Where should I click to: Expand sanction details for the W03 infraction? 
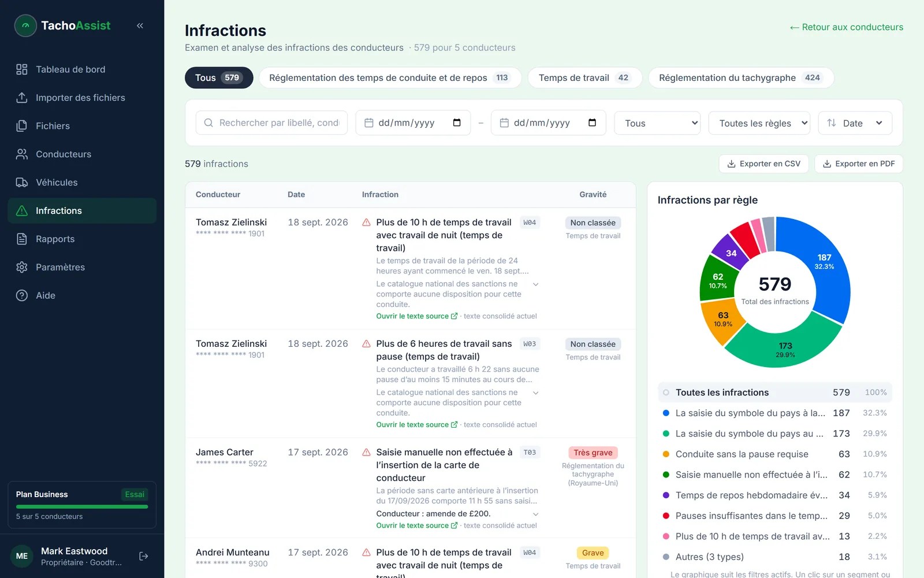(536, 393)
